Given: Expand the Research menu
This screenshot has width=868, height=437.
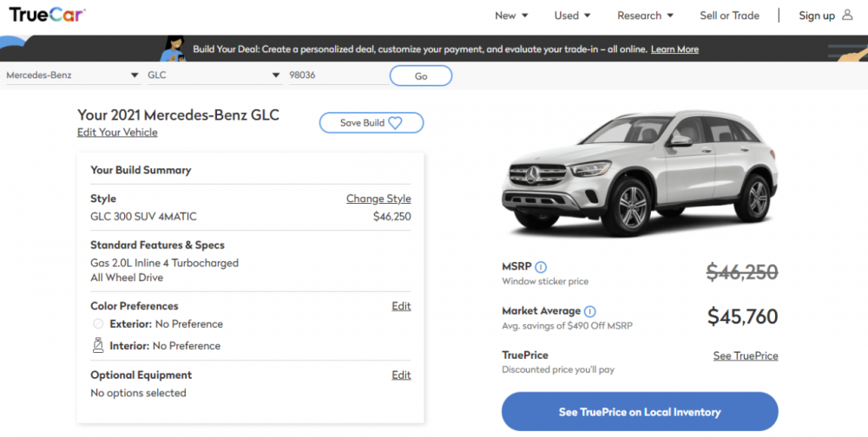Looking at the screenshot, I should coord(645,16).
